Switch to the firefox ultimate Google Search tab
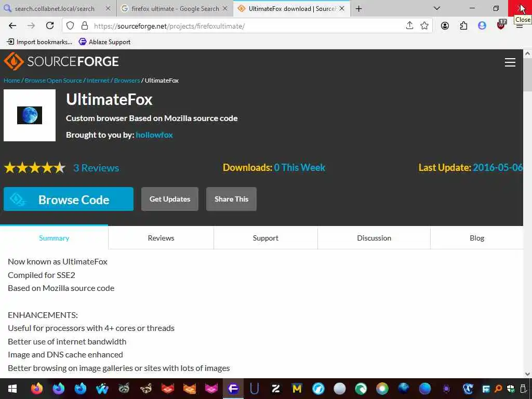 (175, 9)
